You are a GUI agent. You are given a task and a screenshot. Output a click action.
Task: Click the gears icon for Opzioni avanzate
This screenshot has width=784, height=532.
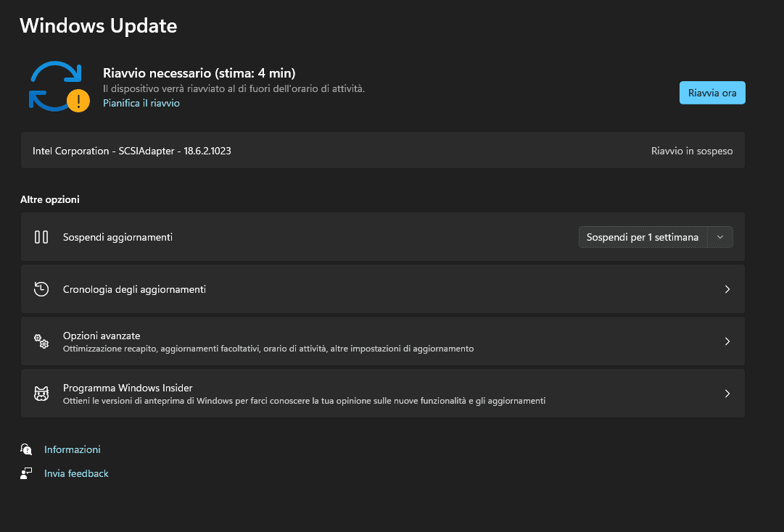coord(41,341)
